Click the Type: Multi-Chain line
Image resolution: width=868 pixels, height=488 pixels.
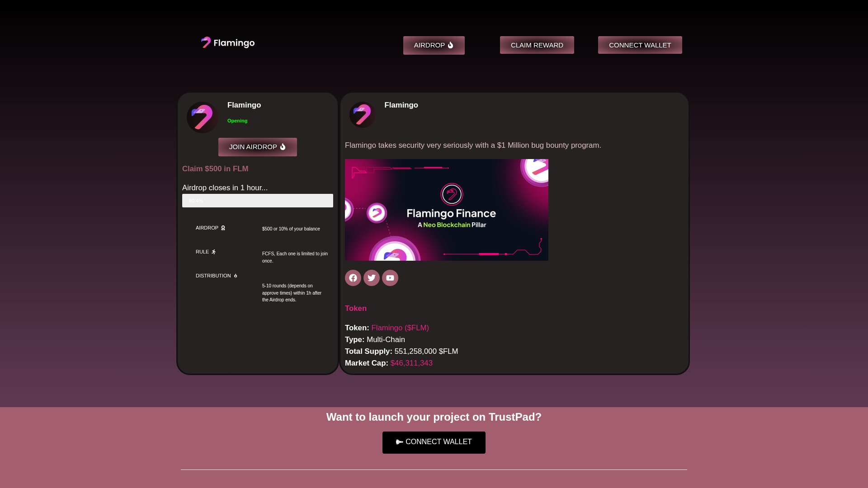tap(375, 340)
